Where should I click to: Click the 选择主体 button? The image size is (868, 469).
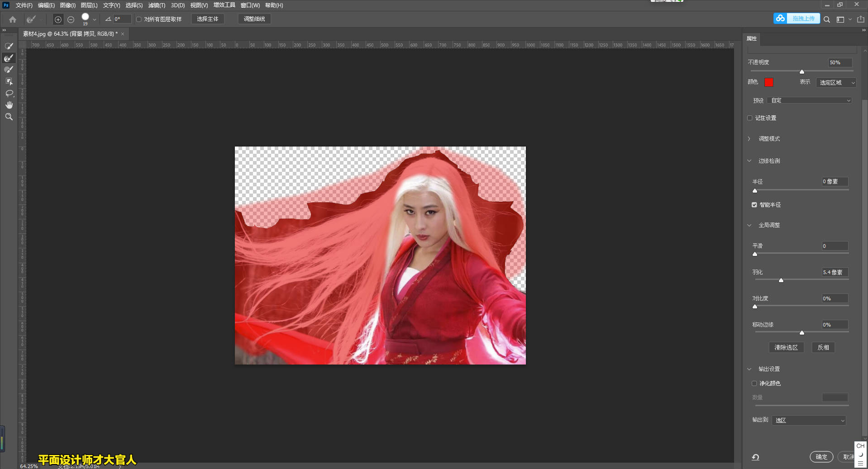pyautogui.click(x=207, y=19)
